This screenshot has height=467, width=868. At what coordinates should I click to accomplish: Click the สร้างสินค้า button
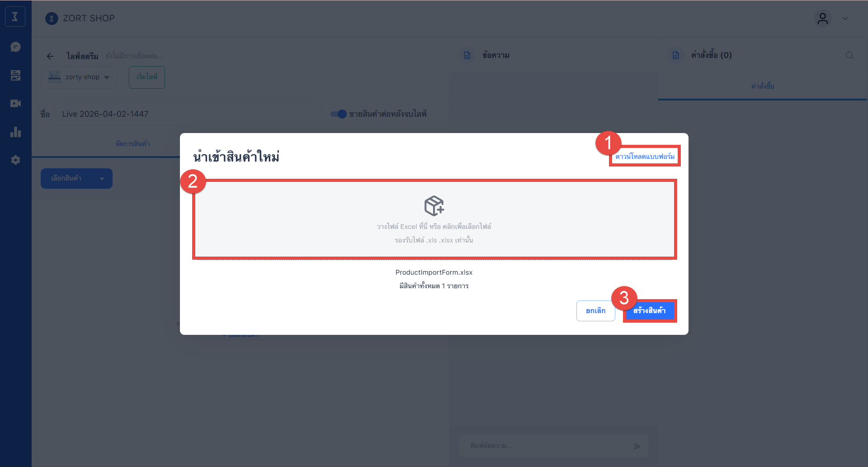[x=649, y=311]
